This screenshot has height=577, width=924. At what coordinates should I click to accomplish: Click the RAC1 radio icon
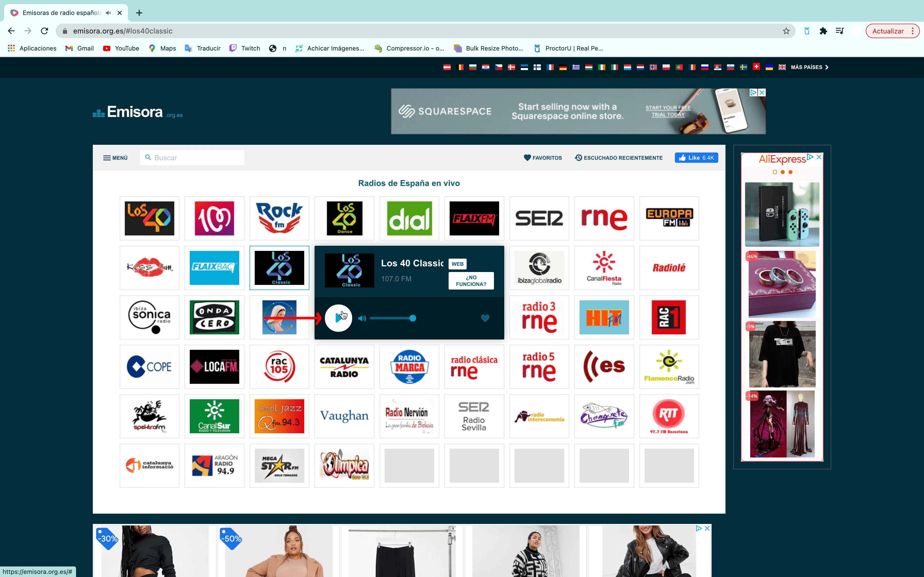coord(669,317)
